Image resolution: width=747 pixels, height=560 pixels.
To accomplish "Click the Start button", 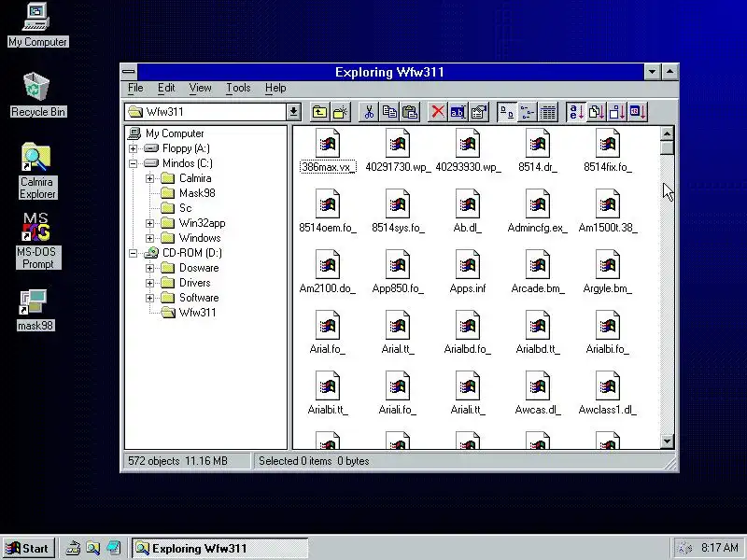I will 28,548.
